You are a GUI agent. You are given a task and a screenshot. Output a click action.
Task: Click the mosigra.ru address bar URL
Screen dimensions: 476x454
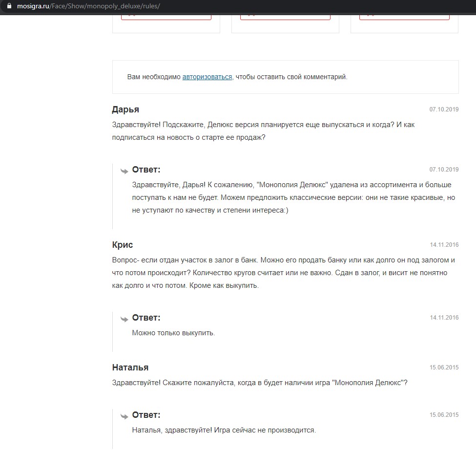pyautogui.click(x=88, y=6)
